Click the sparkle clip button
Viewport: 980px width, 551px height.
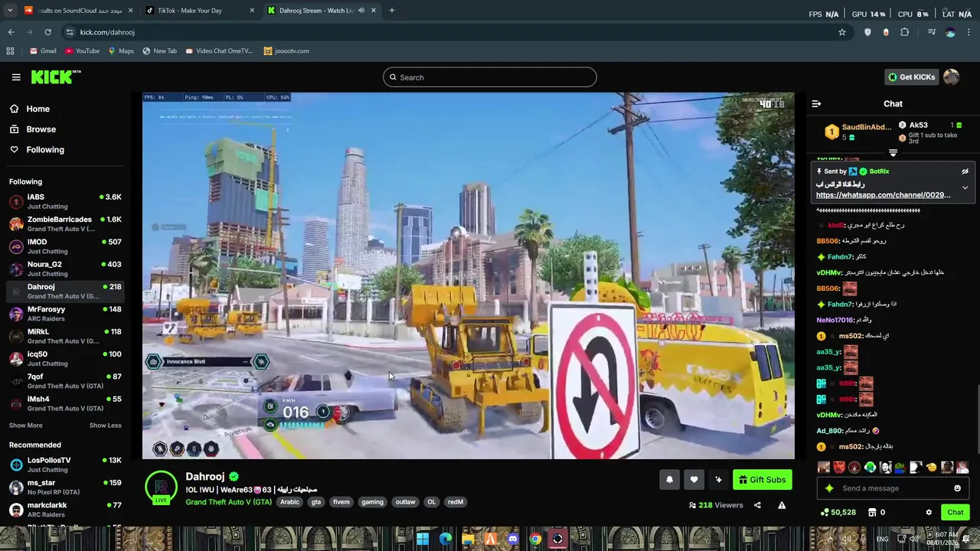click(718, 480)
